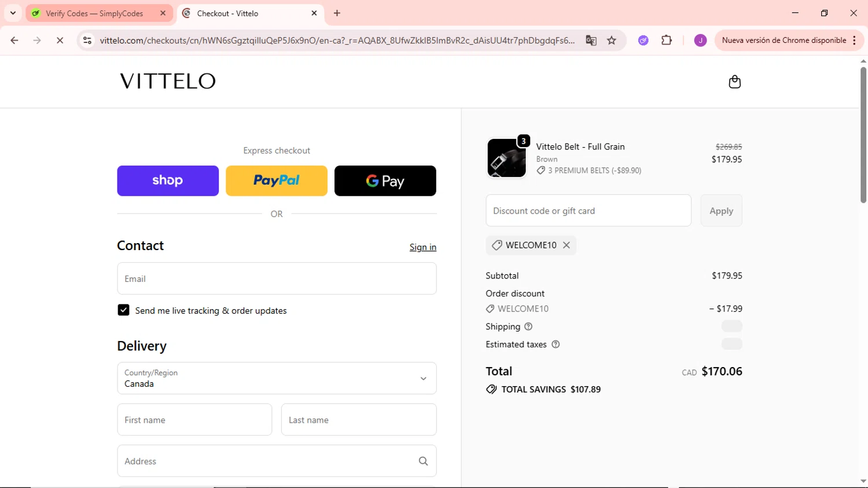Close the Checkout - Vittelo tab
The image size is (868, 488).
pyautogui.click(x=314, y=13)
